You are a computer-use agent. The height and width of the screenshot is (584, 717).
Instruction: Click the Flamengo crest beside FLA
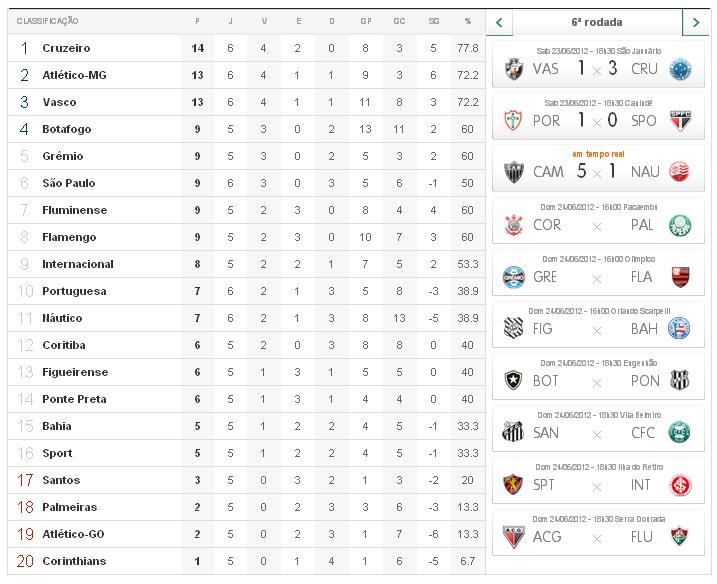point(680,277)
